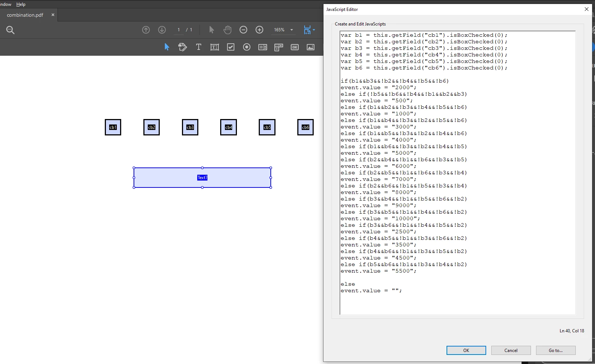
Task: Zoom in with the plus icon
Action: tap(259, 30)
